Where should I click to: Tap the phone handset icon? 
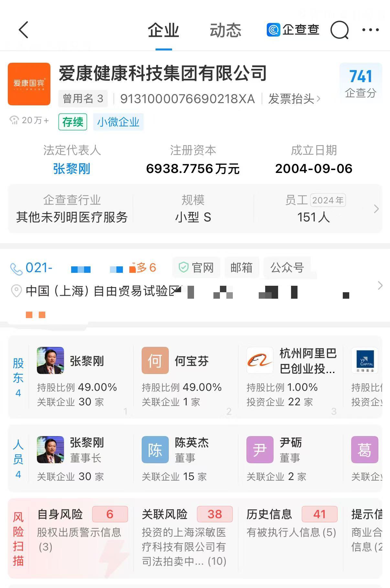coord(16,269)
